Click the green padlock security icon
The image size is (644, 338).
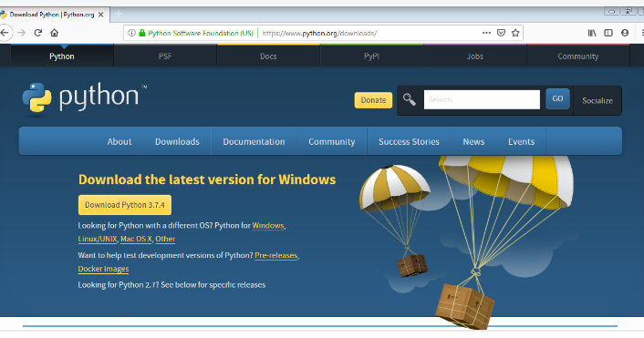[141, 33]
